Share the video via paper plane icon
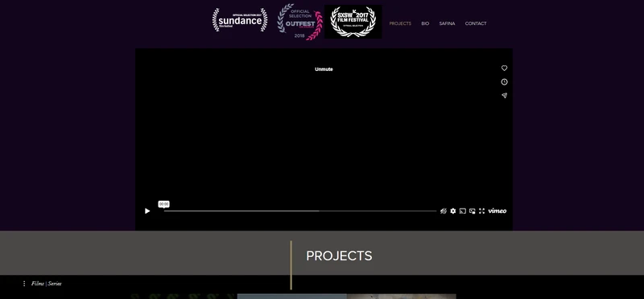The height and width of the screenshot is (299, 644). (x=505, y=95)
